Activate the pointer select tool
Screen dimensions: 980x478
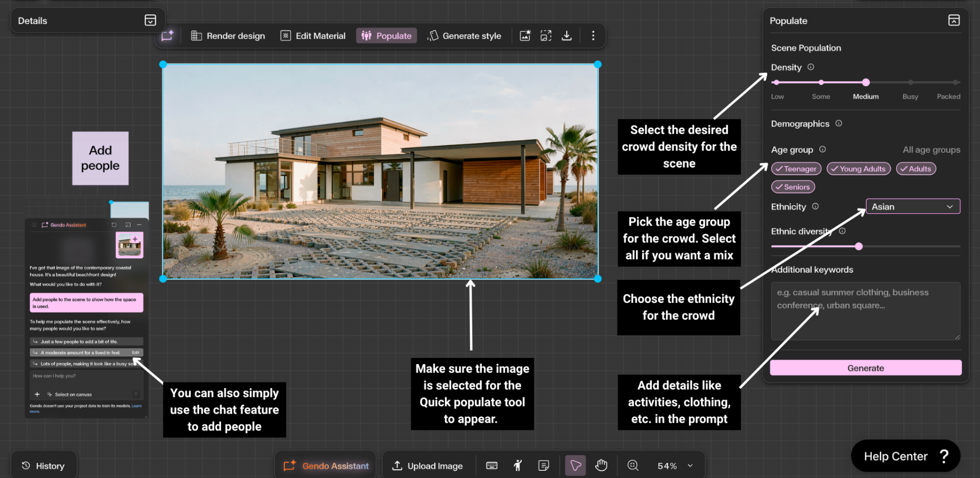575,465
